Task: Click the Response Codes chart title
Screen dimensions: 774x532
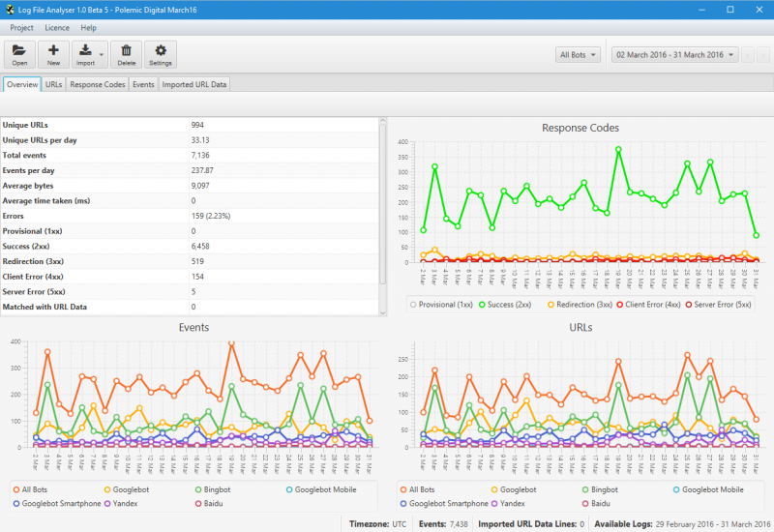Action: [580, 128]
